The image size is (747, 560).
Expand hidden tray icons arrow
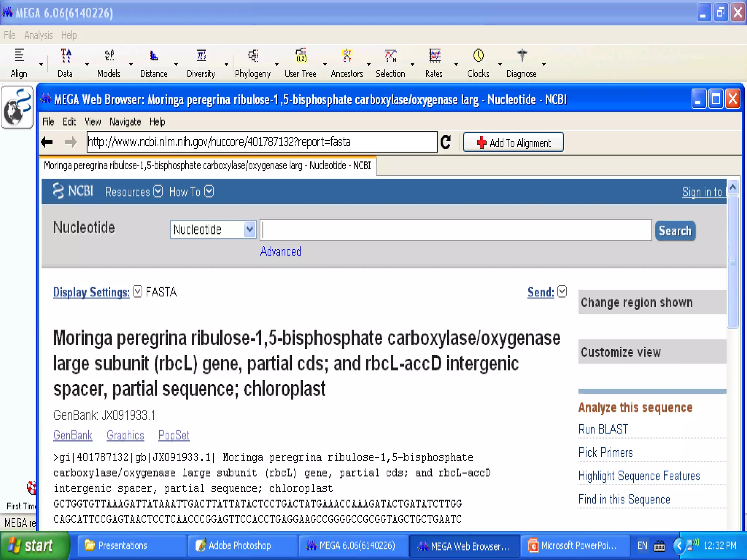coord(679,546)
